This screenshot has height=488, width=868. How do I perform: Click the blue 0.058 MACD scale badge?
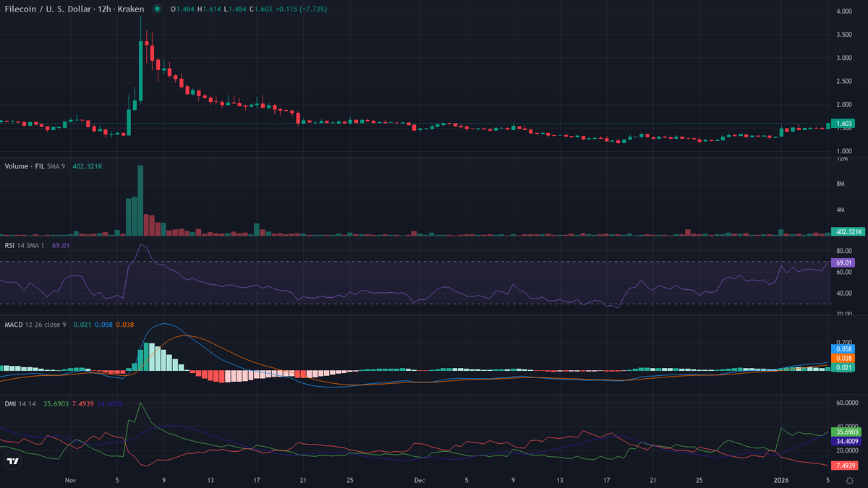843,348
